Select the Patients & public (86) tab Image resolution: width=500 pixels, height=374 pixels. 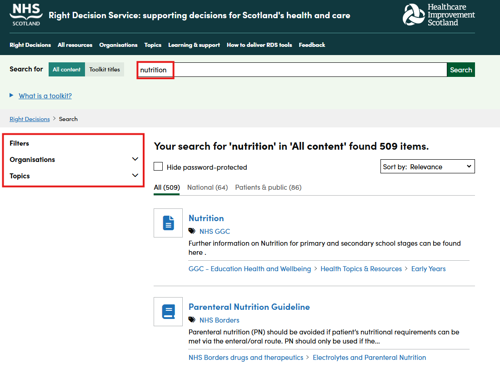pos(268,187)
